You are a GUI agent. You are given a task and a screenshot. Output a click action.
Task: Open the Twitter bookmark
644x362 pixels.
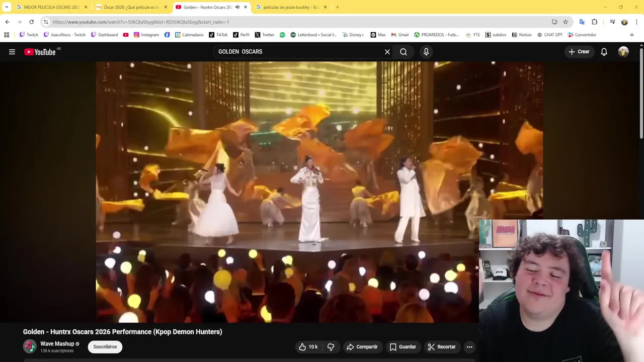pyautogui.click(x=264, y=35)
